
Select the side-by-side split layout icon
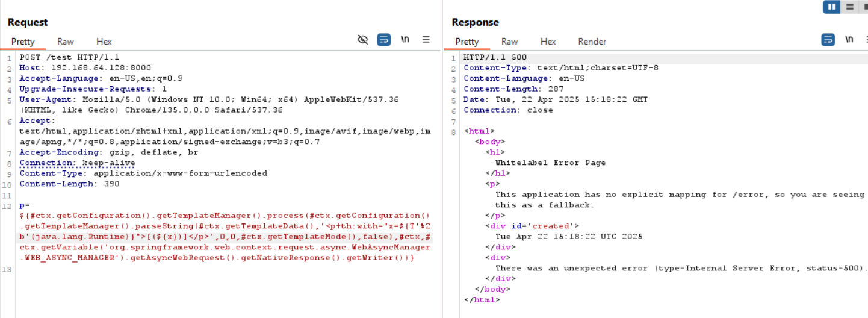(x=831, y=7)
